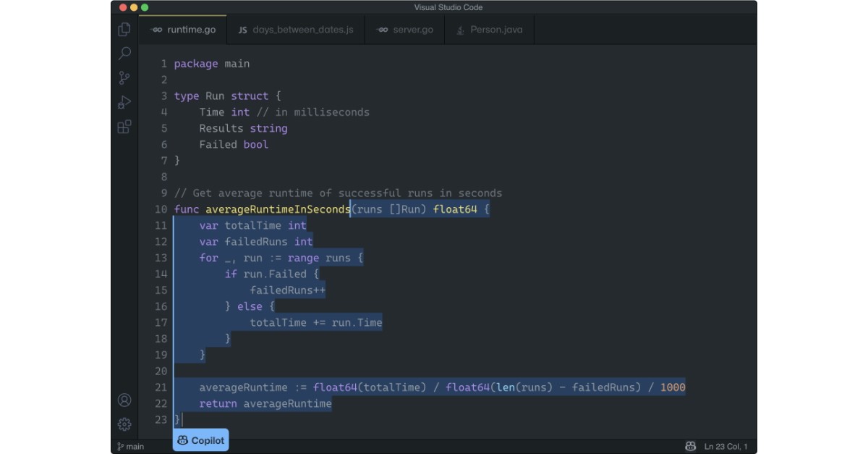Close the Visual Studio Code window

click(123, 7)
